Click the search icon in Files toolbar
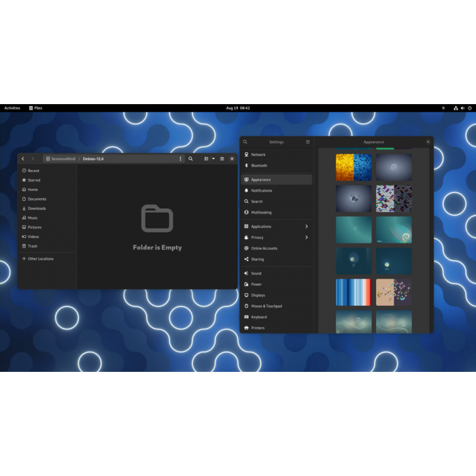The width and height of the screenshot is (476, 476). [x=190, y=159]
